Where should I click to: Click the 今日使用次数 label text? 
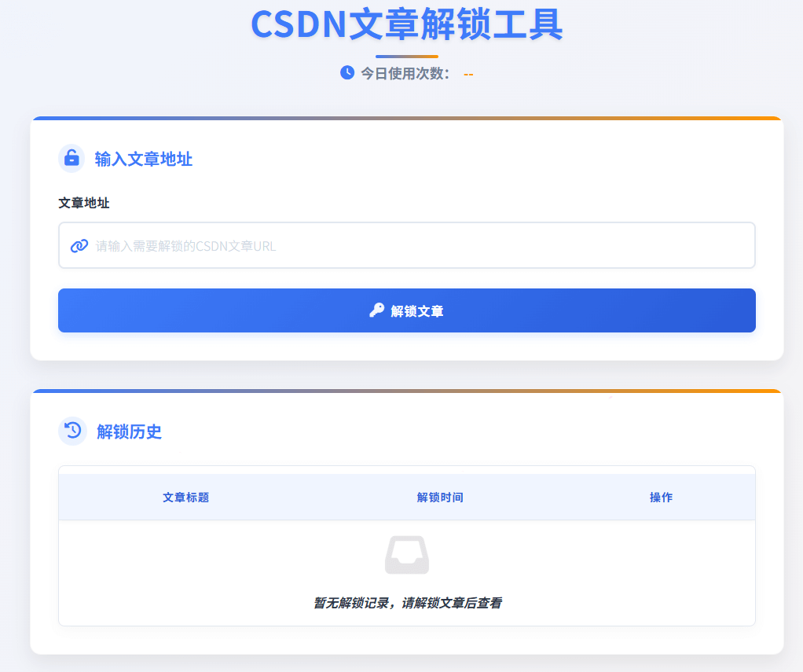[405, 73]
